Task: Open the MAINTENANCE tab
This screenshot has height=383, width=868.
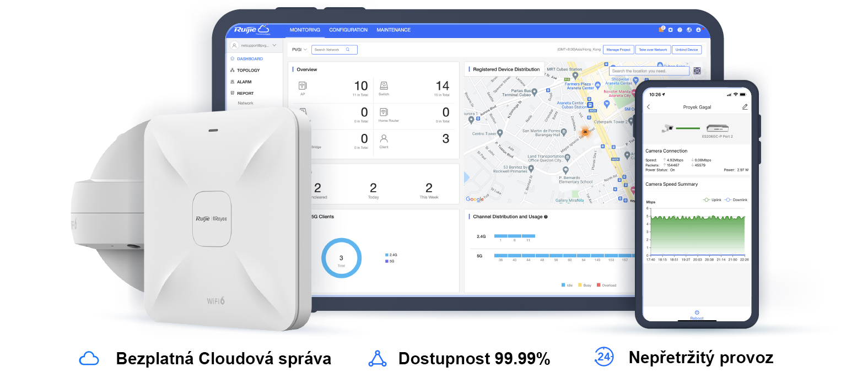Action: coord(393,30)
